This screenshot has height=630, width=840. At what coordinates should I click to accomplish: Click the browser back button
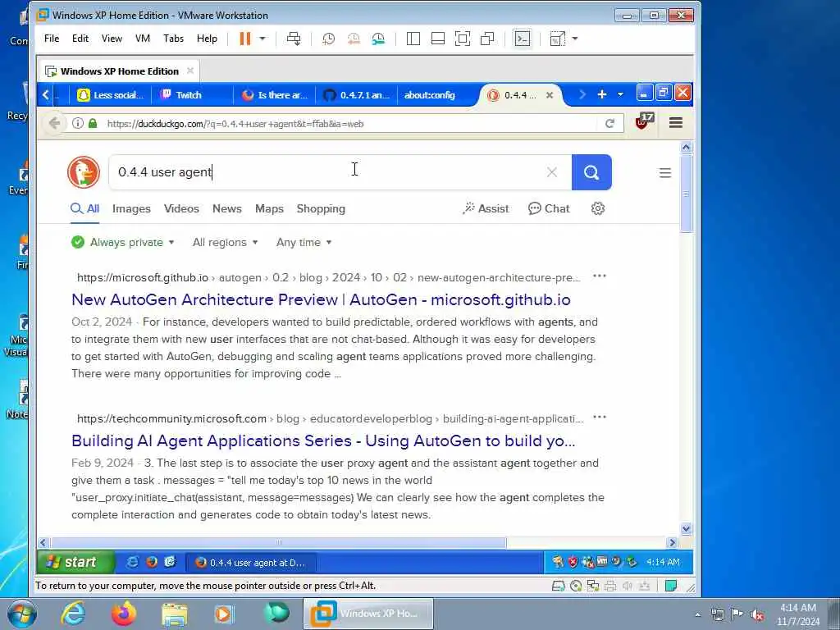tap(54, 123)
